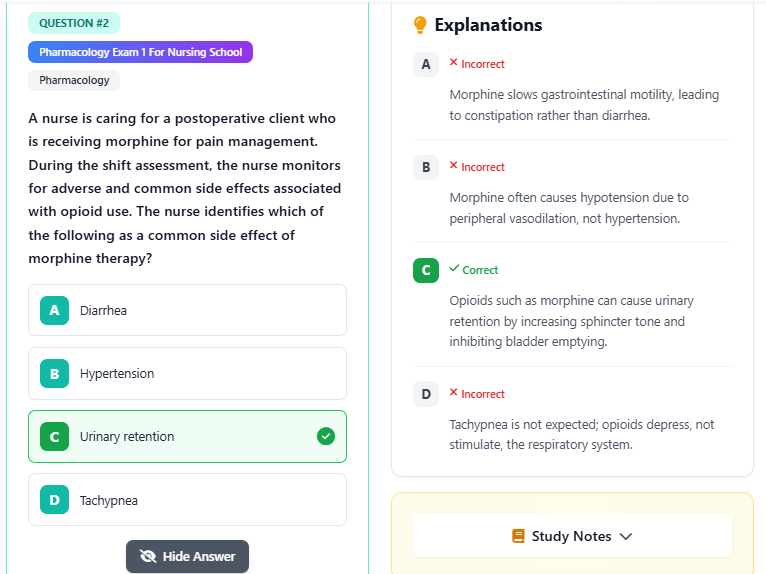Open Pharmacology Exam 1 For Nursing School tag
The image size is (766, 574).
click(x=140, y=52)
